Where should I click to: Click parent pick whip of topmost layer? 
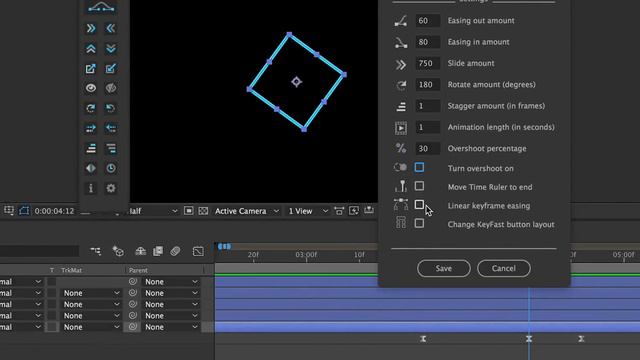133,281
